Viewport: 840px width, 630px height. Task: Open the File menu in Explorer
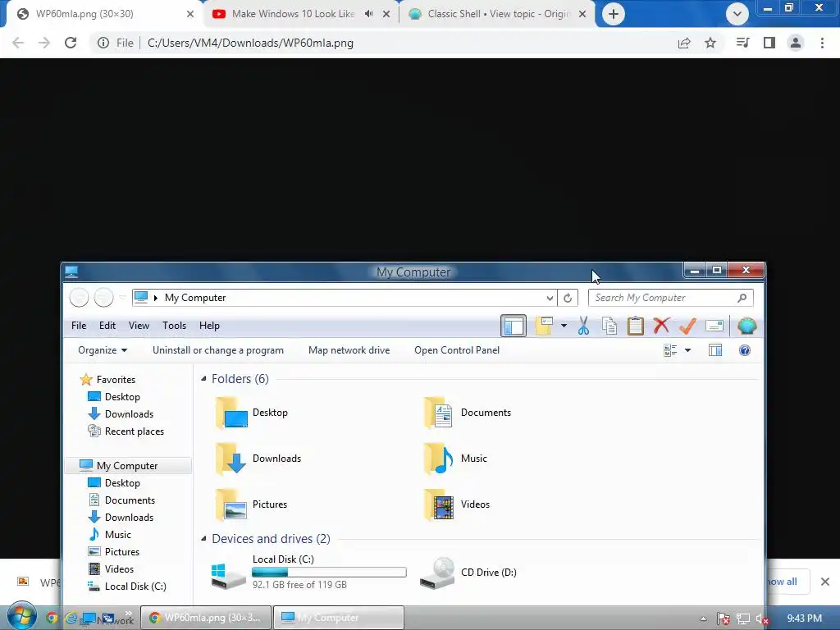point(79,326)
